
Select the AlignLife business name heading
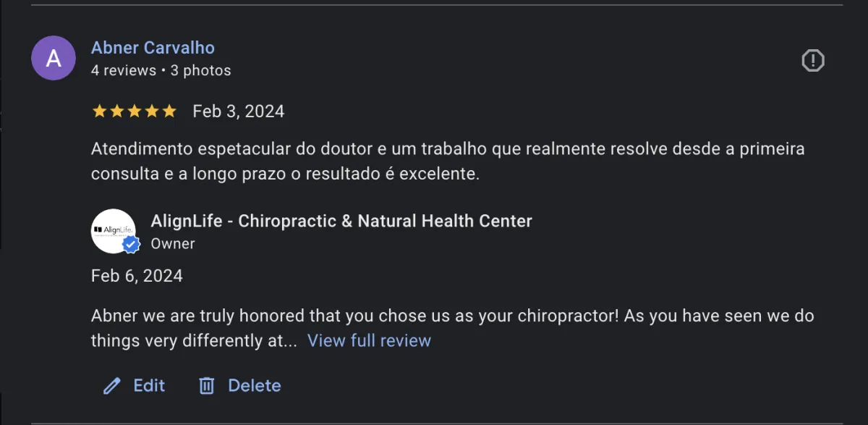point(341,222)
